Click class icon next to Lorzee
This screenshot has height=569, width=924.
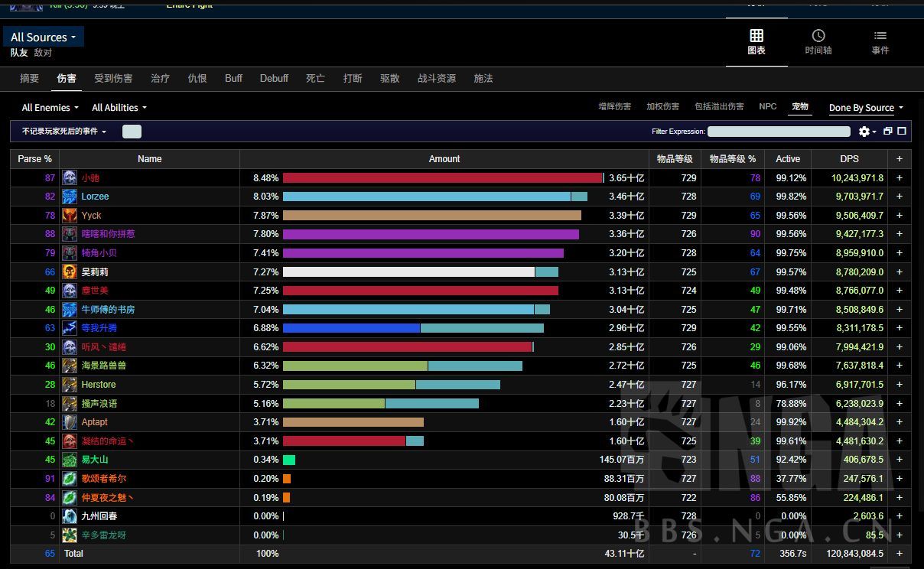tap(70, 197)
